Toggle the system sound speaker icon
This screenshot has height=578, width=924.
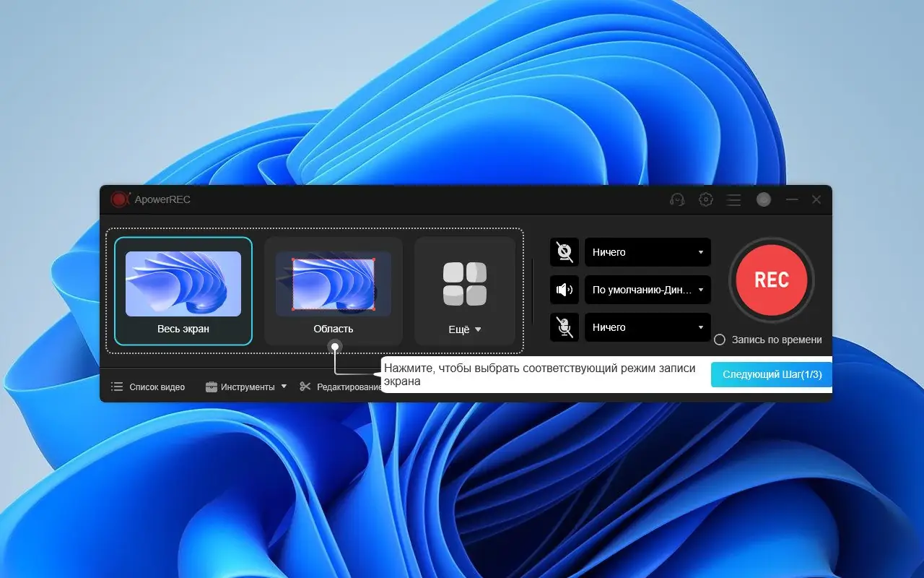pyautogui.click(x=565, y=290)
